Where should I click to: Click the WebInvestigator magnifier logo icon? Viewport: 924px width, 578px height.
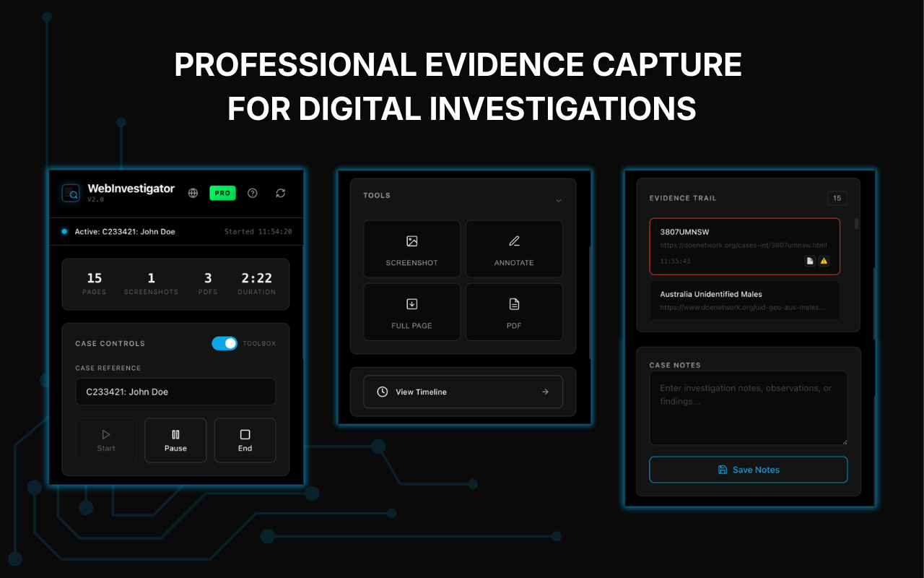point(71,193)
